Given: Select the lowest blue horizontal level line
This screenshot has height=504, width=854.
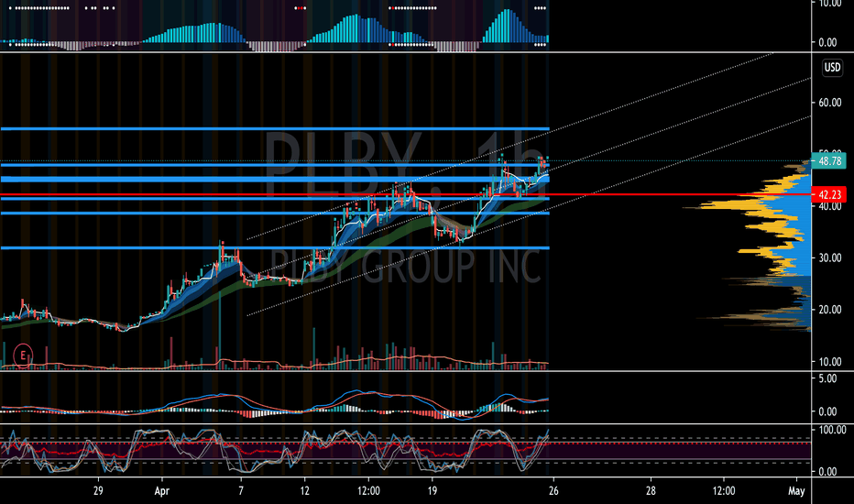Looking at the screenshot, I should pyautogui.click(x=275, y=248).
